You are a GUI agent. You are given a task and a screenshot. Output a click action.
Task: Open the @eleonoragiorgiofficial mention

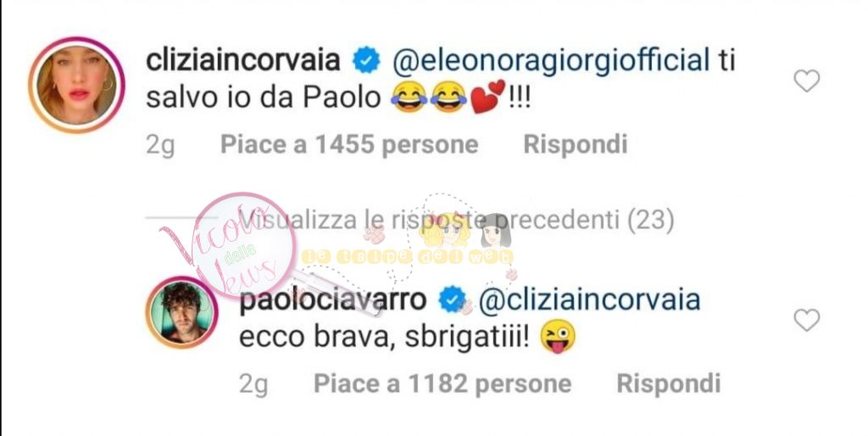pyautogui.click(x=550, y=60)
